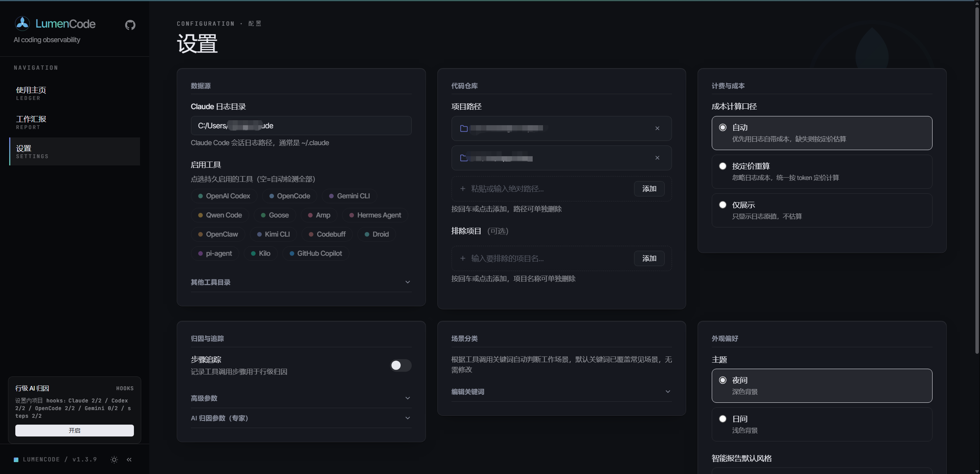Choose the 夜间 dark theme
Screen dimensions: 980x474
pyautogui.click(x=822, y=386)
